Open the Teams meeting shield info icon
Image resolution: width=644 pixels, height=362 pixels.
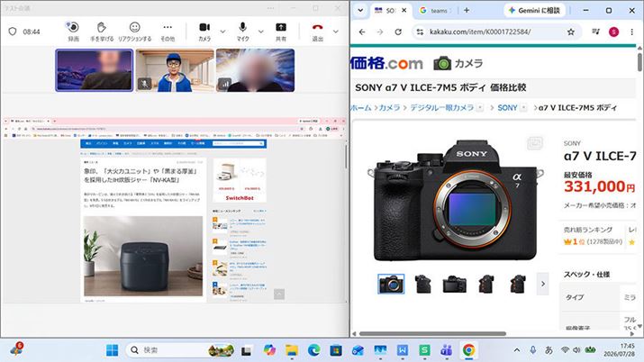13,32
